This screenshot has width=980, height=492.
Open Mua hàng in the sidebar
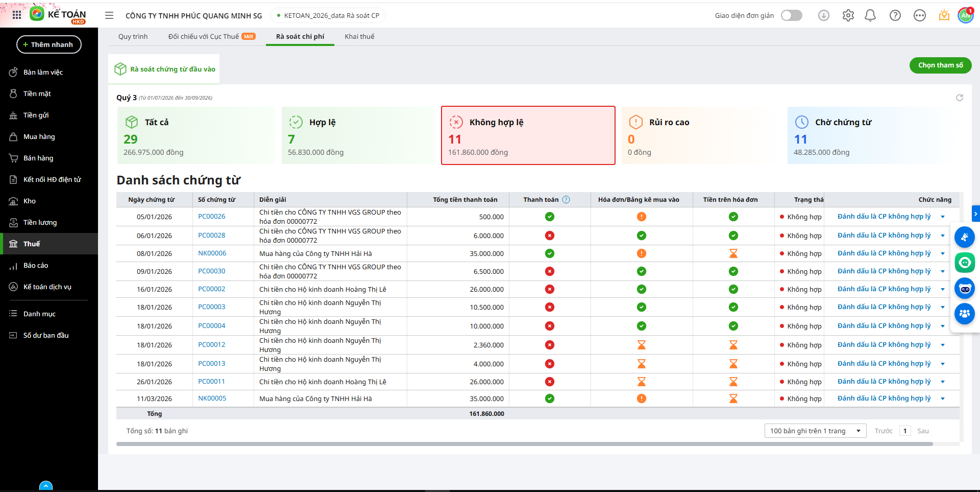click(x=39, y=136)
